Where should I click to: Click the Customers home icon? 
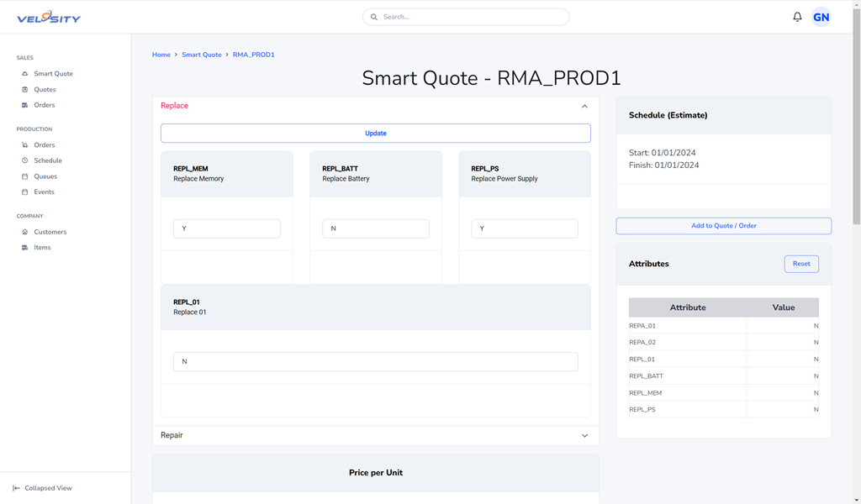pos(25,232)
